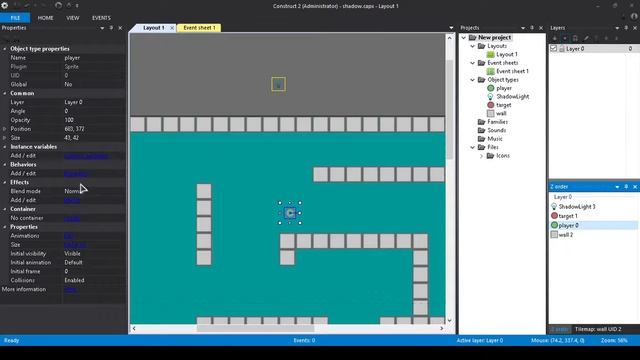The width and height of the screenshot is (640, 360).
Task: Switch to the HOME ribbon tab
Action: click(x=45, y=18)
